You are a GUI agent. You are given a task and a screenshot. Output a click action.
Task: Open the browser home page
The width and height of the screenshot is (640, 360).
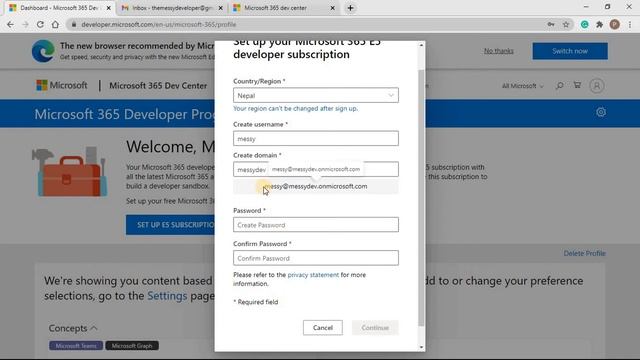tap(55, 24)
